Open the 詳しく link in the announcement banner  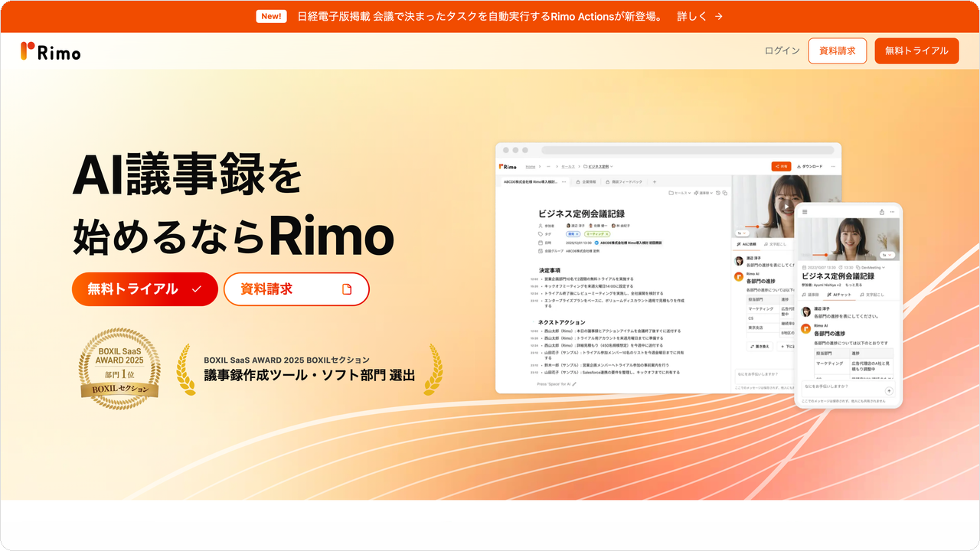tap(700, 16)
